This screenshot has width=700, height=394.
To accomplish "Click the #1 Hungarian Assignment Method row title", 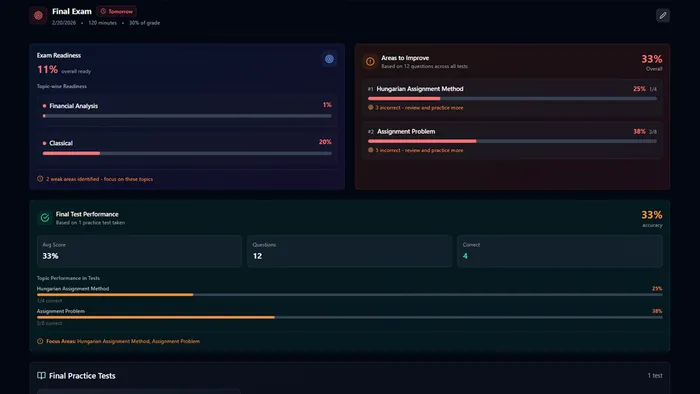I will 420,89.
